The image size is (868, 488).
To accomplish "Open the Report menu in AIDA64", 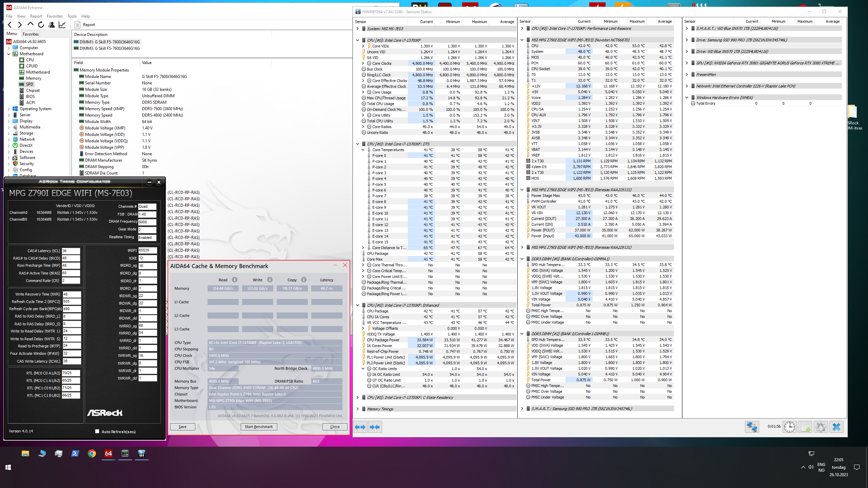I will (36, 16).
